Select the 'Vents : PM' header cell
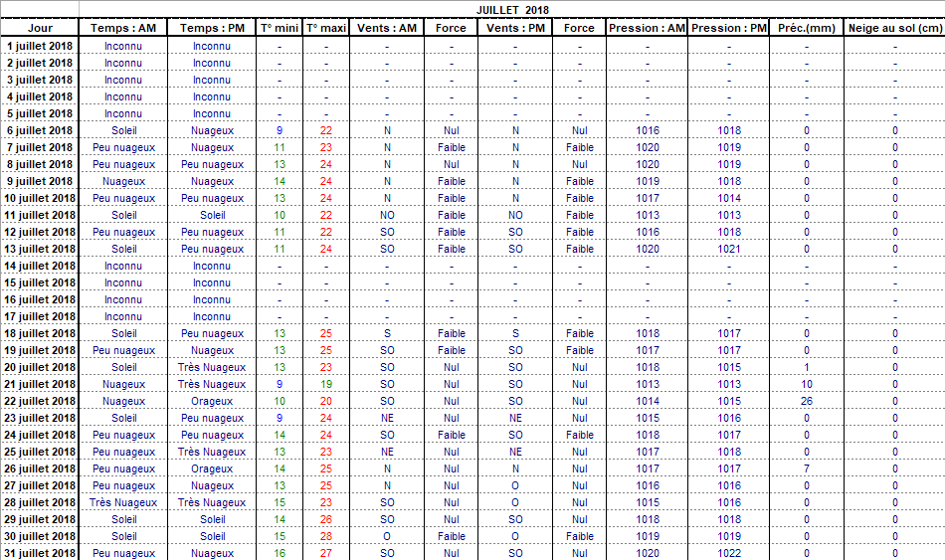Viewport: 945px width, 560px height. click(515, 28)
